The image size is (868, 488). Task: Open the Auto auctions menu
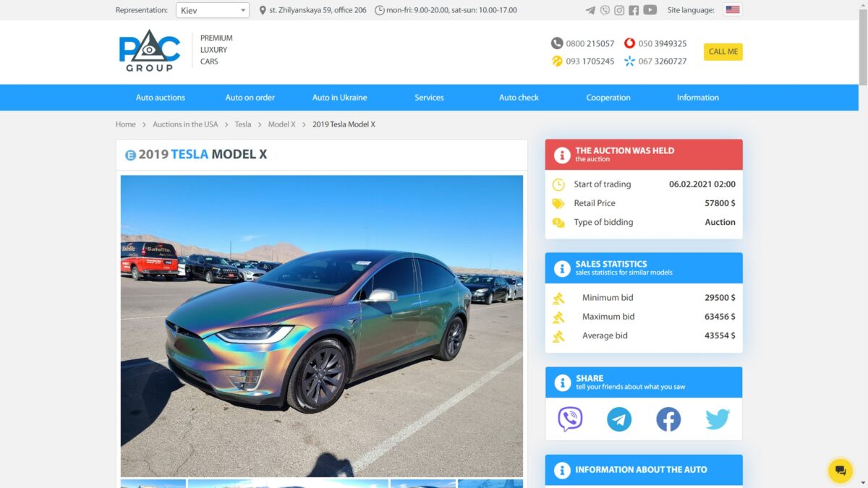(x=161, y=98)
